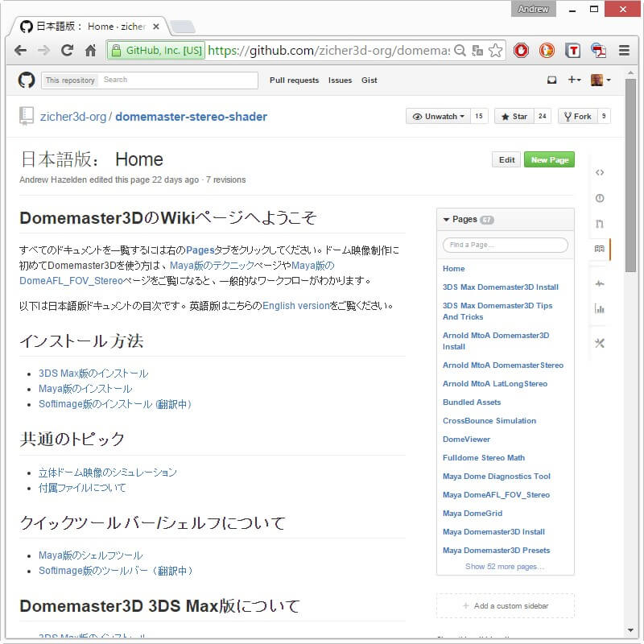Open the user avatar dropdown menu
The height and width of the screenshot is (644, 644).
601,80
